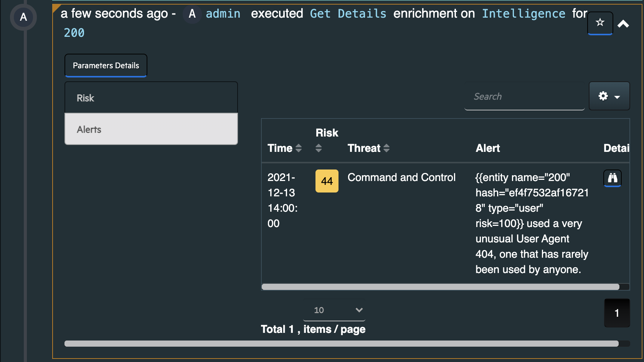The height and width of the screenshot is (362, 644).
Task: Sort table by Risk column
Action: pyautogui.click(x=319, y=148)
